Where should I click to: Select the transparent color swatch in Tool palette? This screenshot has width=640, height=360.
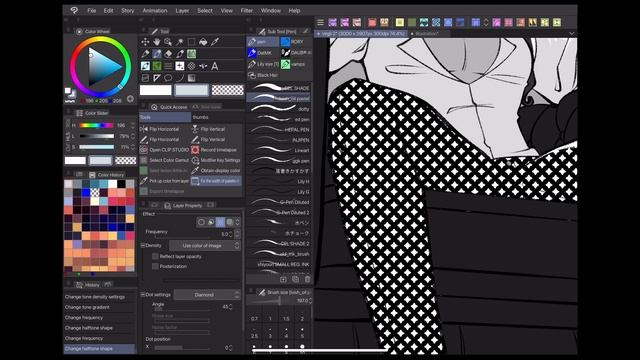point(227,90)
